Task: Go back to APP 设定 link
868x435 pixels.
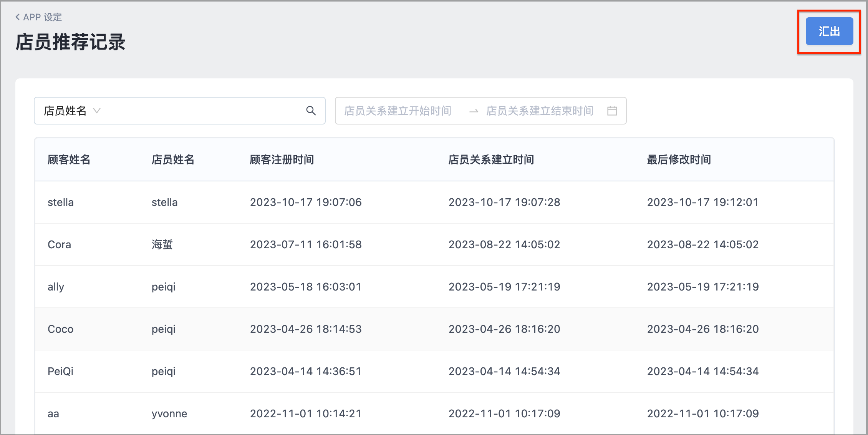Action: (39, 17)
